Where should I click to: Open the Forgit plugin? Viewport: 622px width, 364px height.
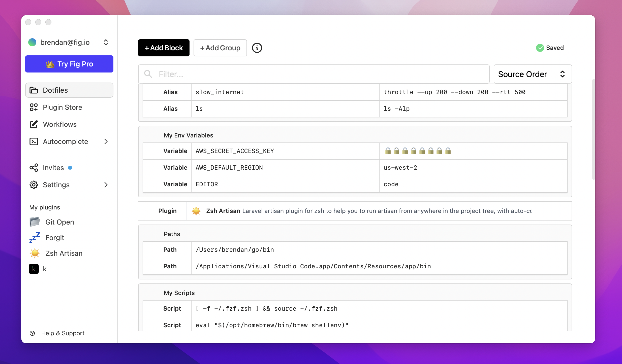[x=55, y=238]
